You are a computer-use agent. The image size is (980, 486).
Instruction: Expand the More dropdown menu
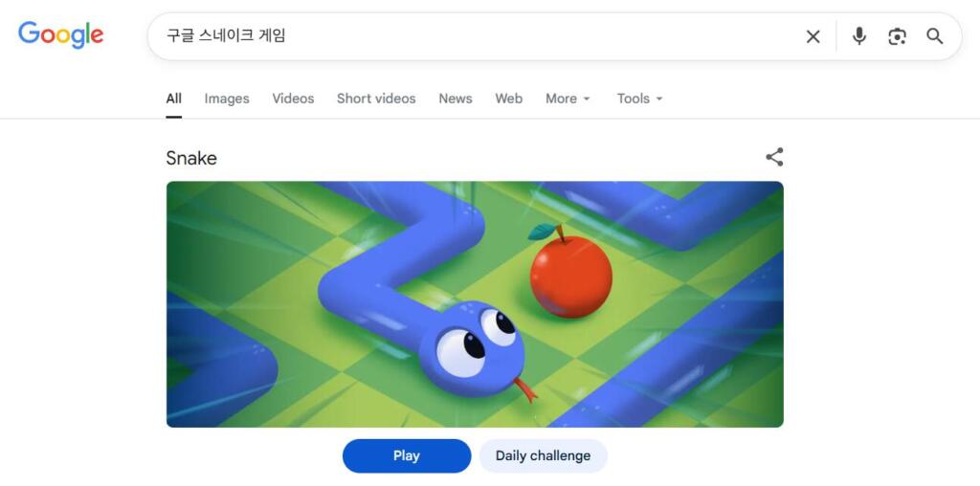(x=568, y=99)
